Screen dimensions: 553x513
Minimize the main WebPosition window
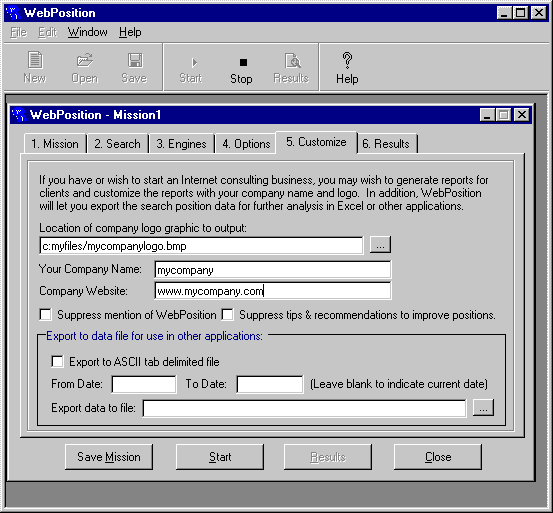point(504,13)
